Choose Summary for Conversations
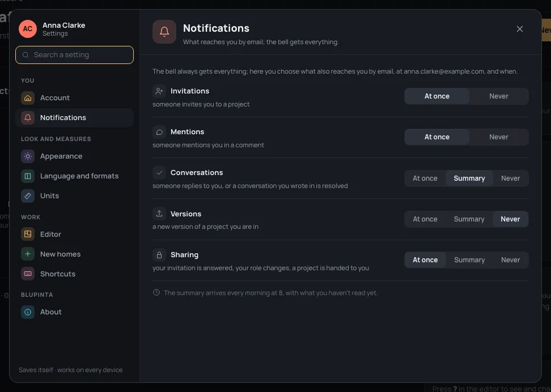Image resolution: width=551 pixels, height=392 pixels. pyautogui.click(x=469, y=178)
